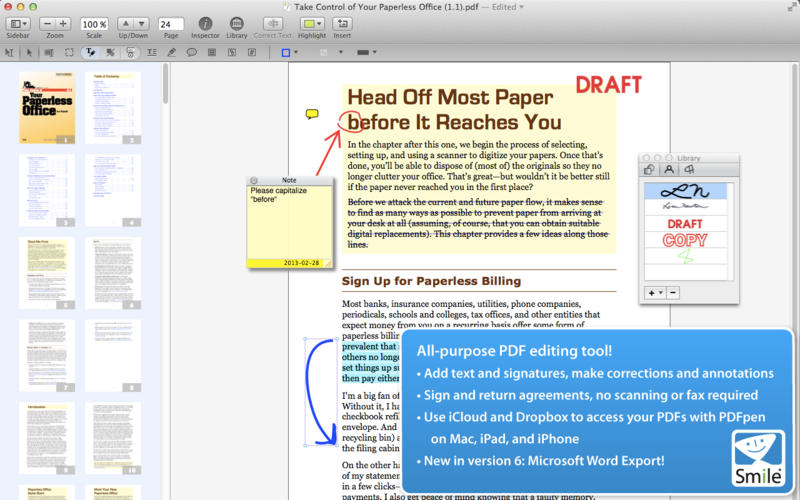Switch Library to the person signatures tab
The width and height of the screenshot is (800, 500).
[669, 170]
